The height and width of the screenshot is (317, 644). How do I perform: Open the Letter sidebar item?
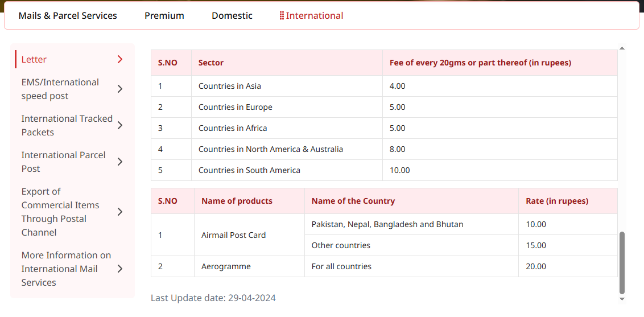coord(34,59)
